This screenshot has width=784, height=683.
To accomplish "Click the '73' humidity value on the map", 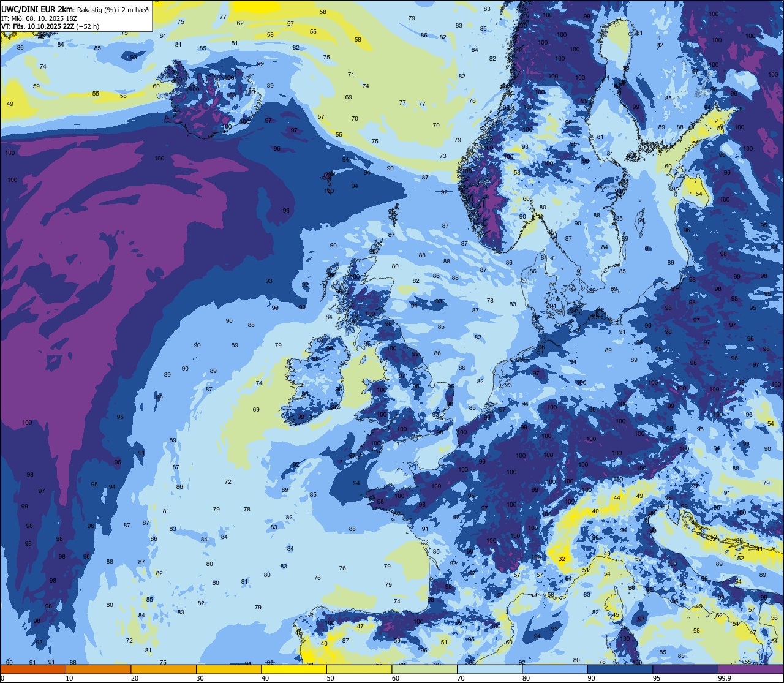I will (443, 156).
